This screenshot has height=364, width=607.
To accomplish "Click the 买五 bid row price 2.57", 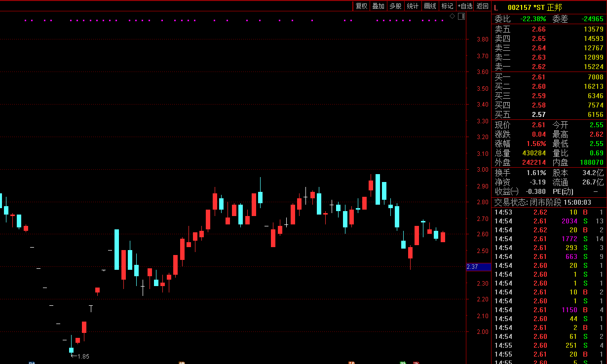I will (x=538, y=114).
